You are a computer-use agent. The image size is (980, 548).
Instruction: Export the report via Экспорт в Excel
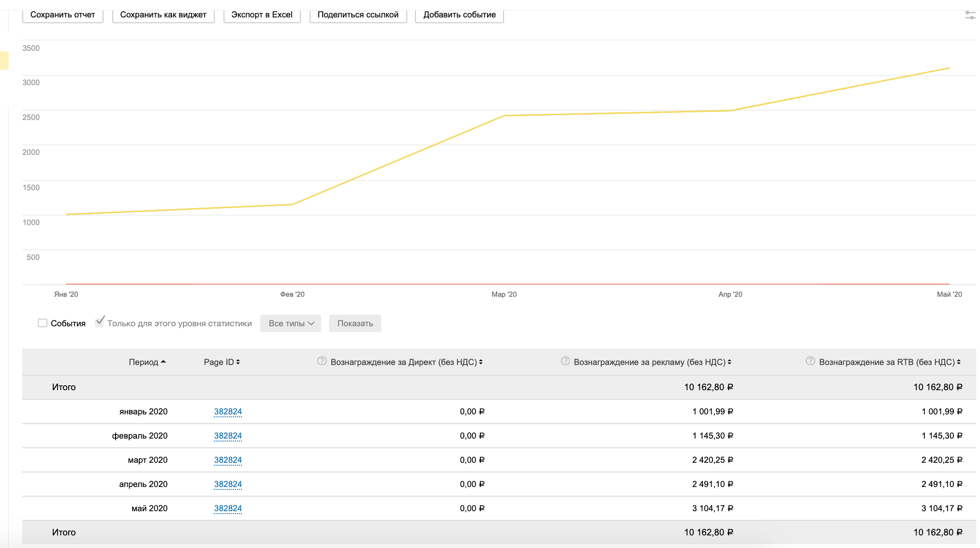(262, 15)
